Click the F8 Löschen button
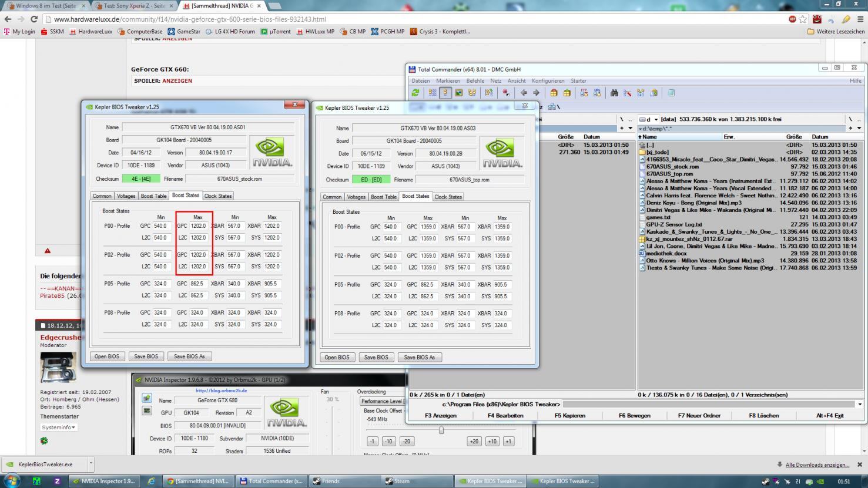This screenshot has width=868, height=488. (763, 416)
